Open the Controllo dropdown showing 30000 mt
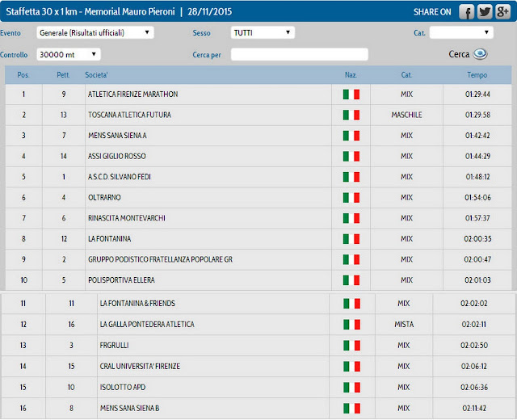Screen dimensions: 517x420 click(x=69, y=54)
